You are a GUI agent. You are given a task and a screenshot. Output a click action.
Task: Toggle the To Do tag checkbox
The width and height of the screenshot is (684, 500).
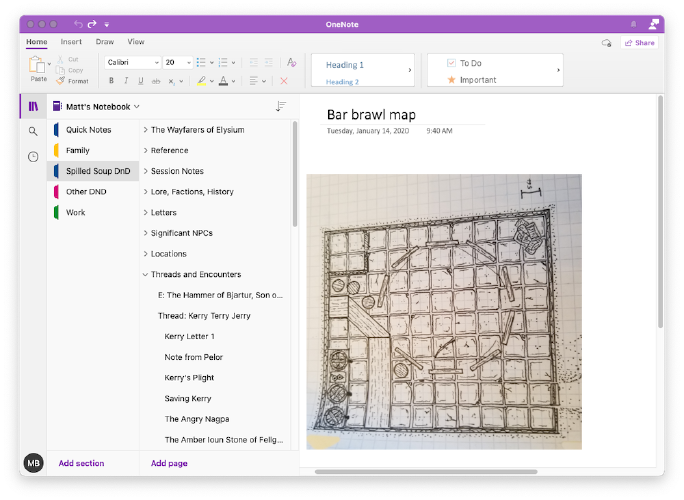pyautogui.click(x=451, y=63)
